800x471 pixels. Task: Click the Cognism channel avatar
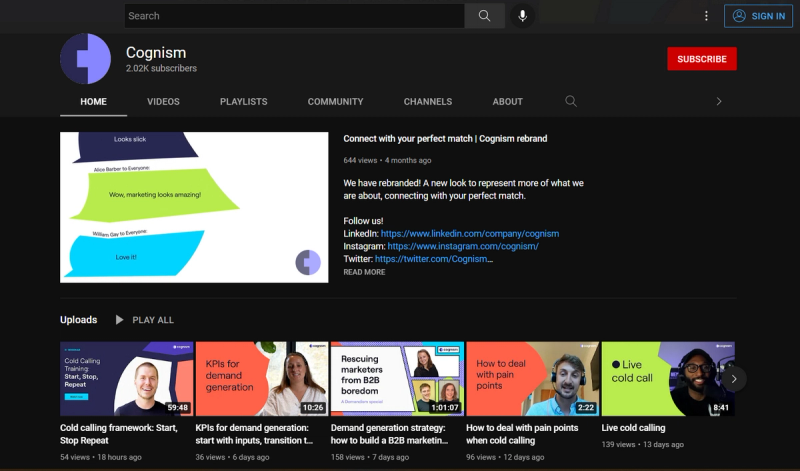[85, 59]
